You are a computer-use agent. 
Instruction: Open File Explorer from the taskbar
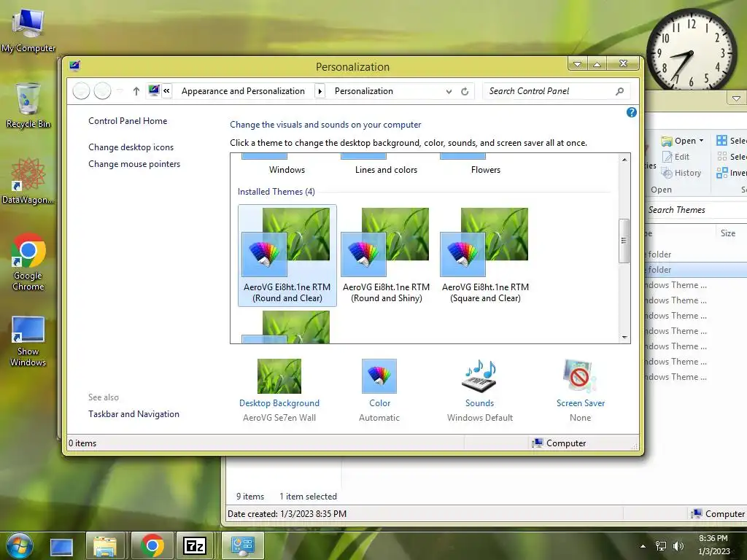pos(105,546)
